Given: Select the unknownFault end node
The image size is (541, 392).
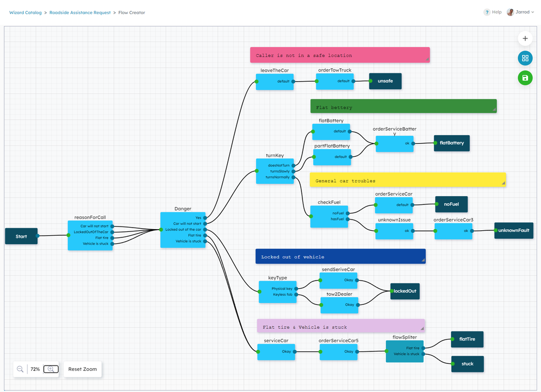Looking at the screenshot, I should [x=514, y=230].
